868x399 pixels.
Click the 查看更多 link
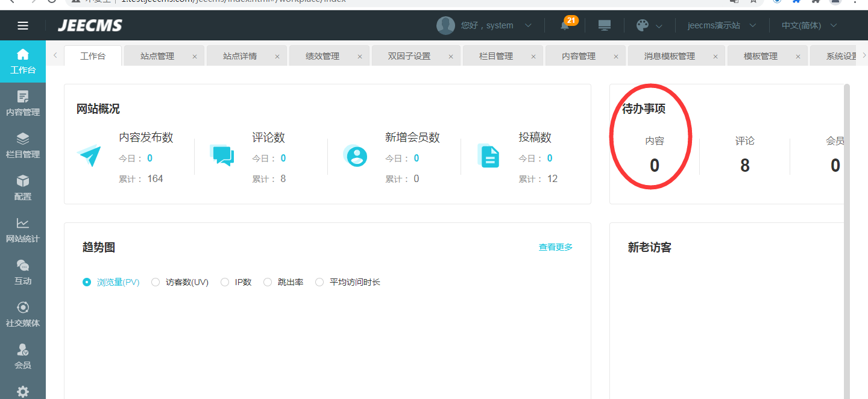[x=555, y=247]
